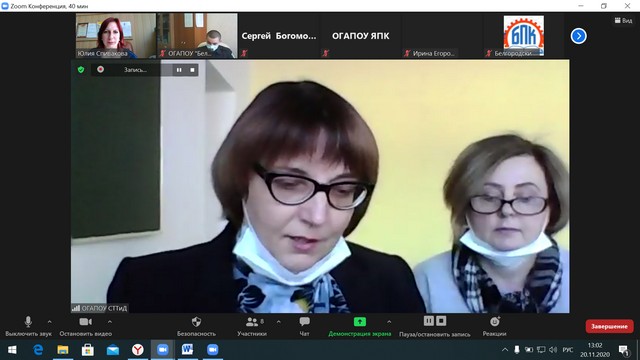Mute the microphone with Выключить звук
This screenshot has height=360, width=640.
(28, 327)
